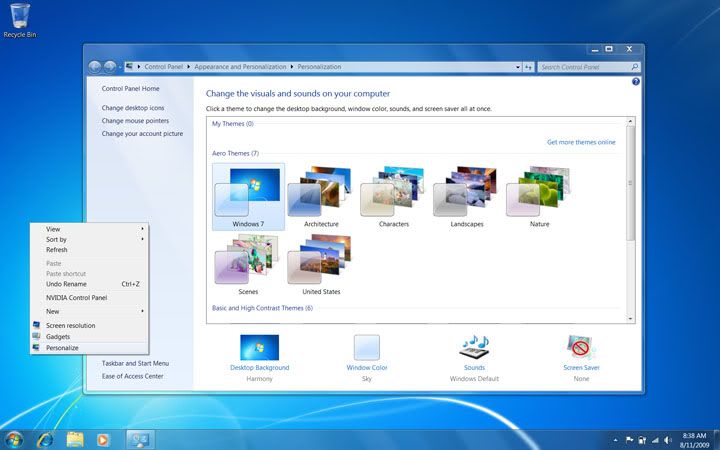Open the Recycle Bin desktop icon
The width and height of the screenshot is (720, 450).
[x=20, y=21]
